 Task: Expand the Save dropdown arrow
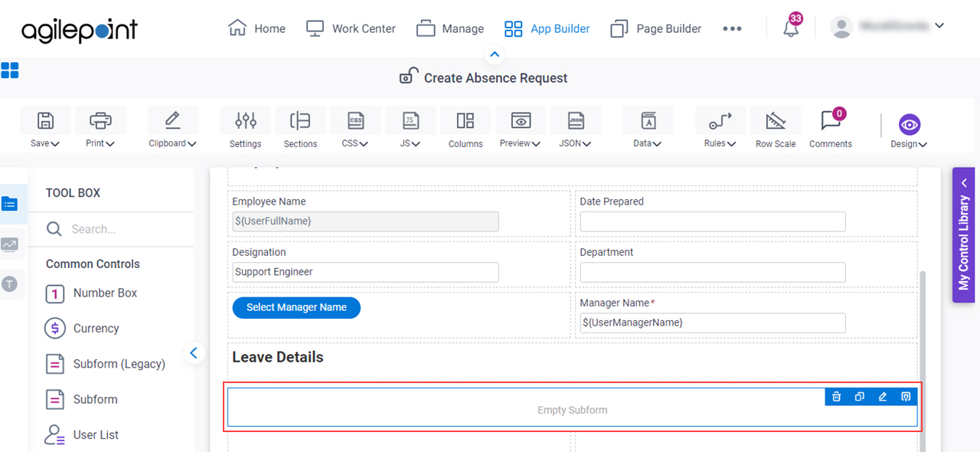[x=55, y=144]
